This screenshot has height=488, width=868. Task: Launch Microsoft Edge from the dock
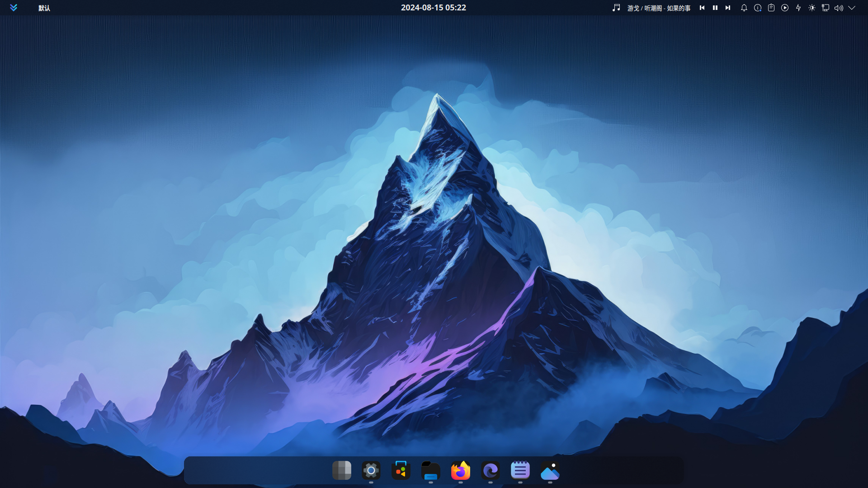(491, 470)
